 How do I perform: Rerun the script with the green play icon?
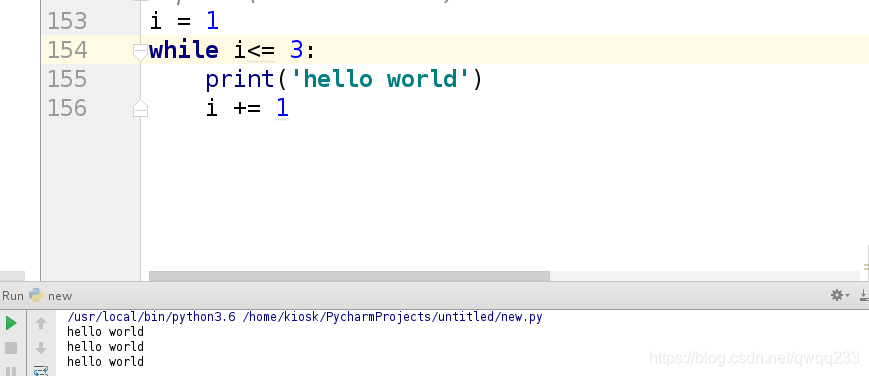click(11, 323)
